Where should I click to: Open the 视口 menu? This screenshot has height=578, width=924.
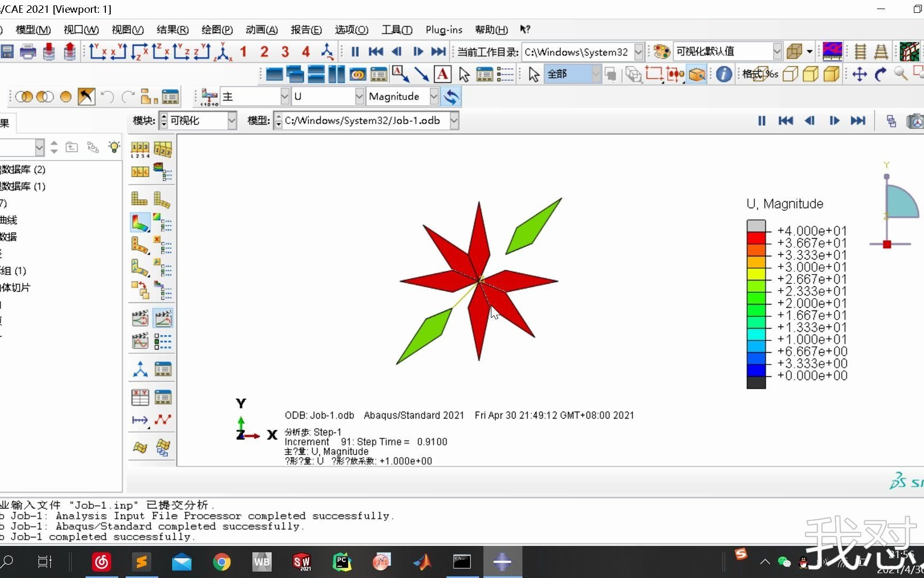coord(81,30)
